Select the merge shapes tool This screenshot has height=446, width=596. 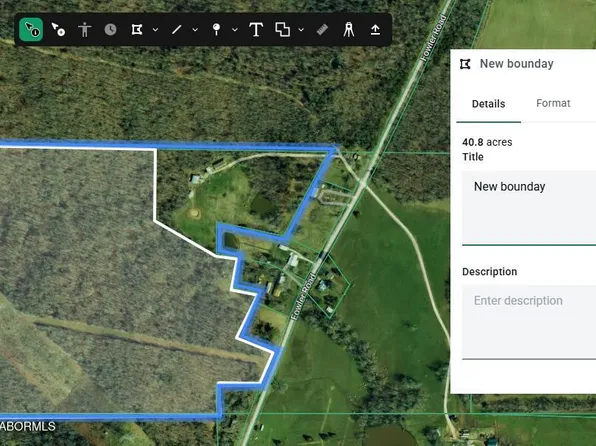click(x=282, y=29)
